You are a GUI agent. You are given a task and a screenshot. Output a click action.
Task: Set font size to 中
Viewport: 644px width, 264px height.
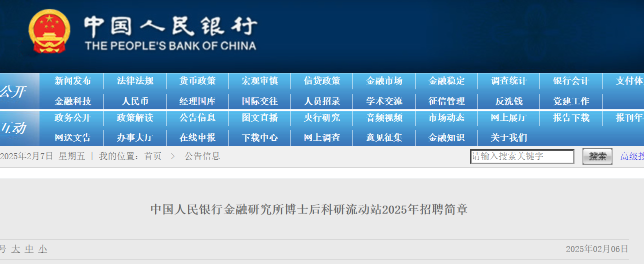29,249
